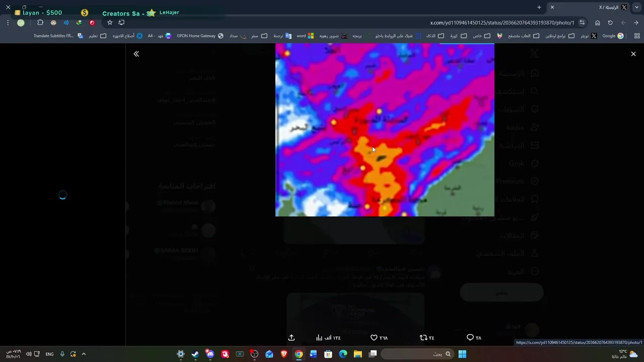Open the settings gear taskbar icon

181,354
